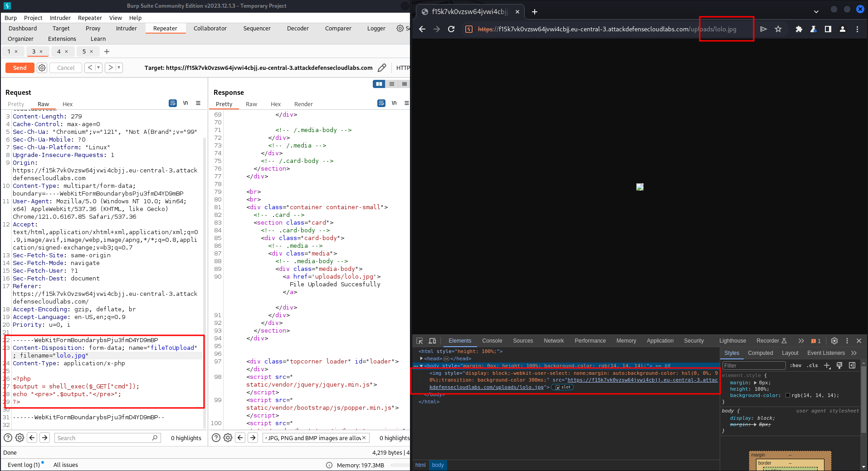Activate DevTools element inspect picker

click(x=419, y=341)
